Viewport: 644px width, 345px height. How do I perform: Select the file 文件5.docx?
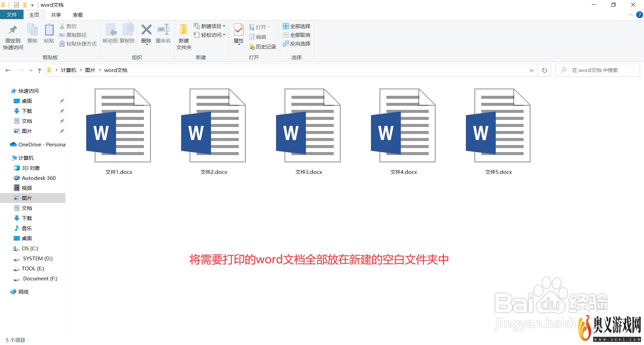(x=498, y=132)
